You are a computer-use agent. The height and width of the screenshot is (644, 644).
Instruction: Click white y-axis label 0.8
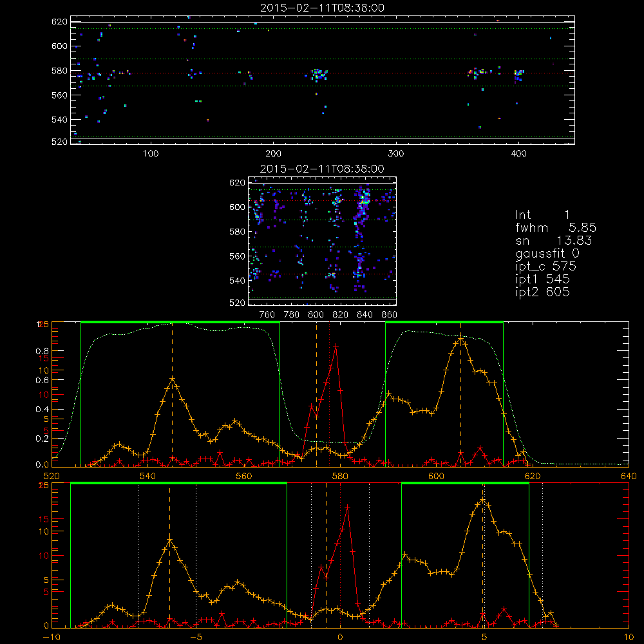coord(43,351)
